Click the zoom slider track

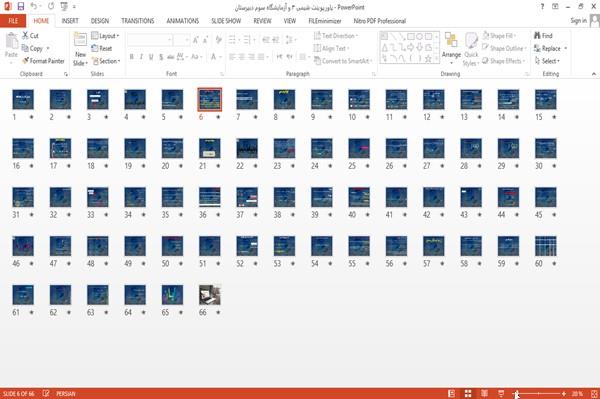[x=538, y=394]
